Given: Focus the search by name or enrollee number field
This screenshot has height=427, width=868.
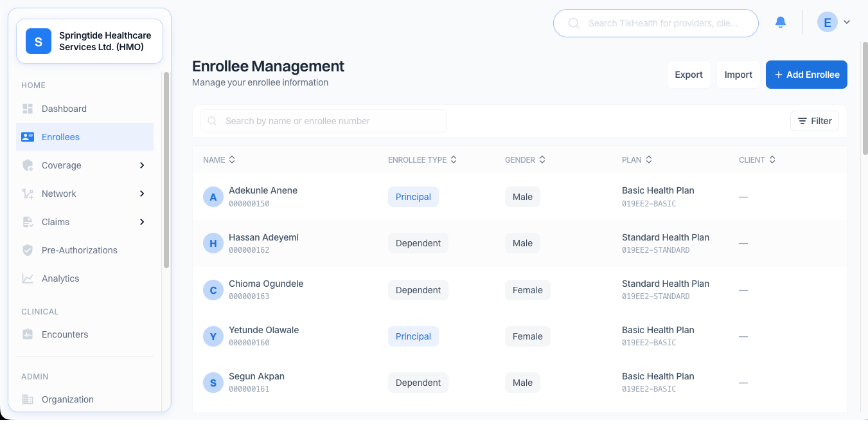Looking at the screenshot, I should click(324, 121).
